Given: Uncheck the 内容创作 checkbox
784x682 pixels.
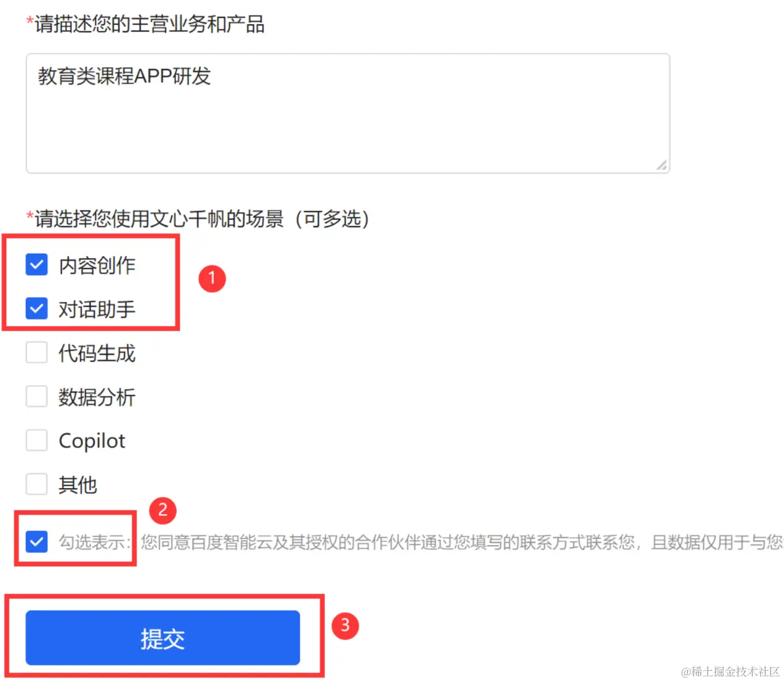Looking at the screenshot, I should tap(37, 265).
